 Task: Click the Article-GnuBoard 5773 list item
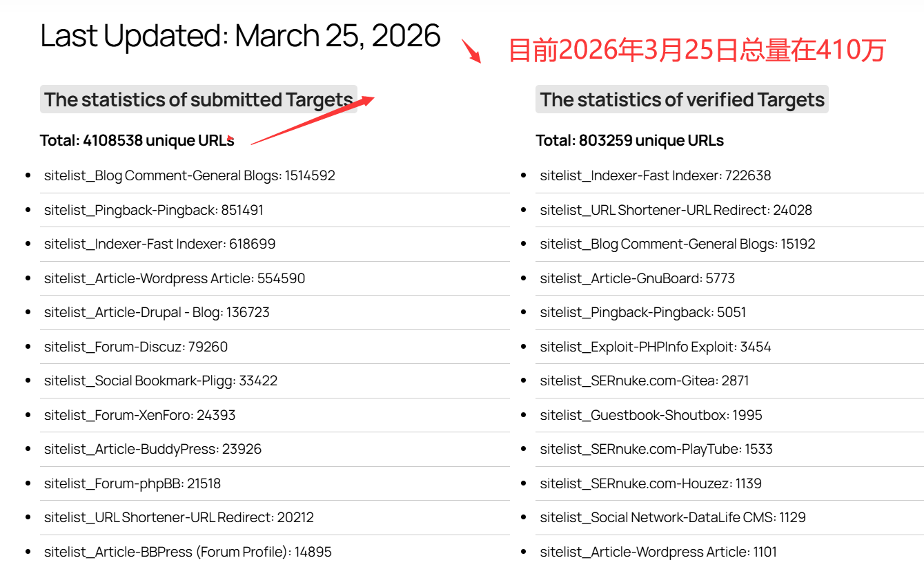637,278
